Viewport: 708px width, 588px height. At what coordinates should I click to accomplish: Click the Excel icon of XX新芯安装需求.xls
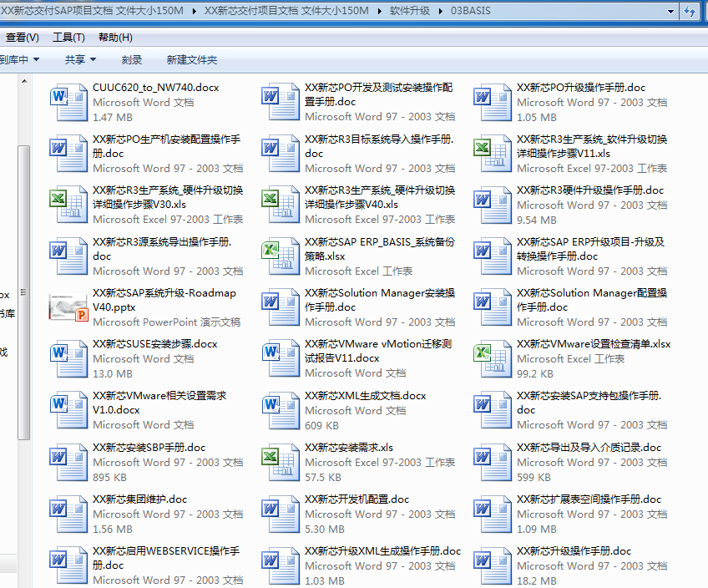coord(281,462)
